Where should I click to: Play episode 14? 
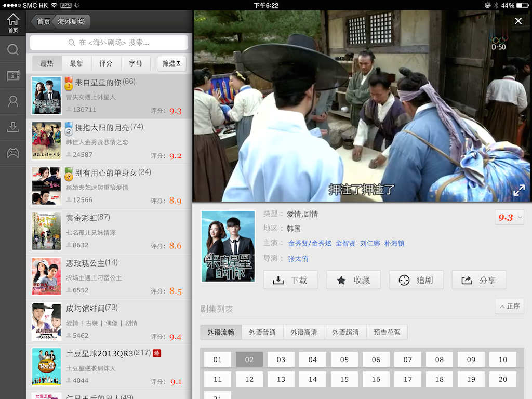point(312,379)
